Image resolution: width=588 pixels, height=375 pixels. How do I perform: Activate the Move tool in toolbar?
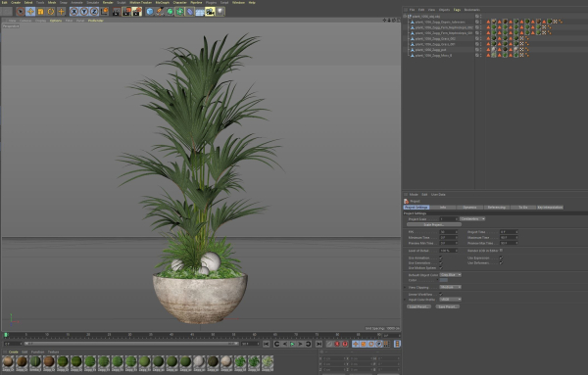[30, 12]
